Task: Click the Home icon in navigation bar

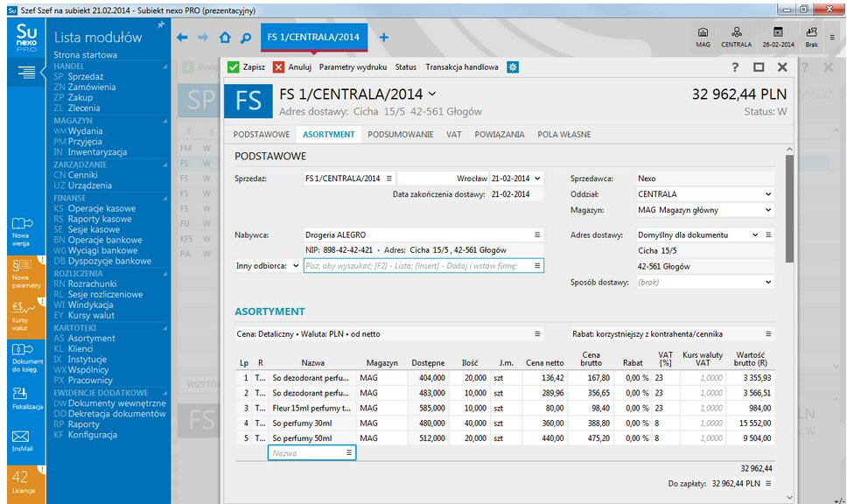Action: pos(225,38)
